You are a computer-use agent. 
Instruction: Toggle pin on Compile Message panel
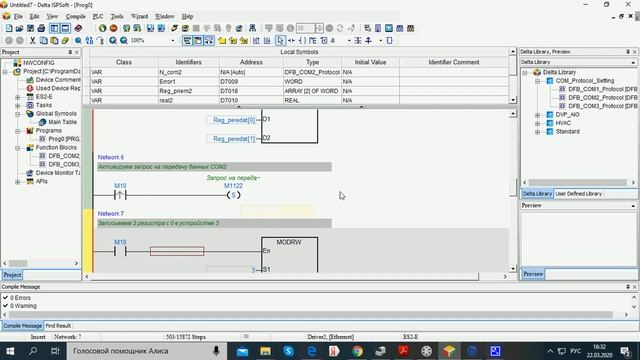[x=628, y=287]
